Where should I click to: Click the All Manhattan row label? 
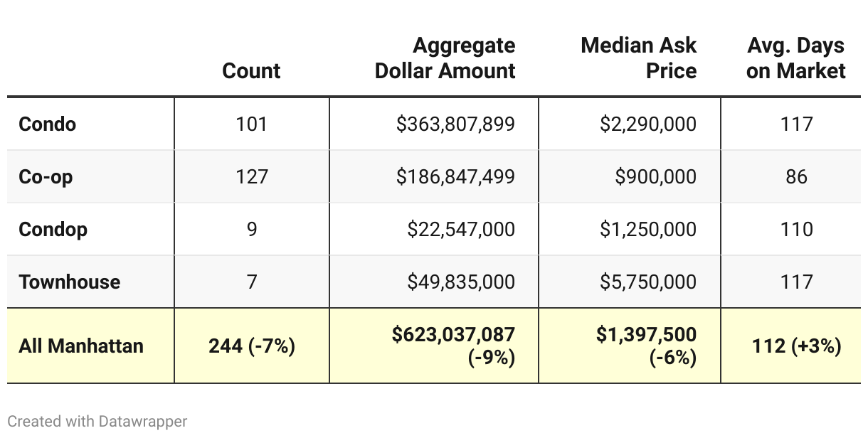(81, 346)
